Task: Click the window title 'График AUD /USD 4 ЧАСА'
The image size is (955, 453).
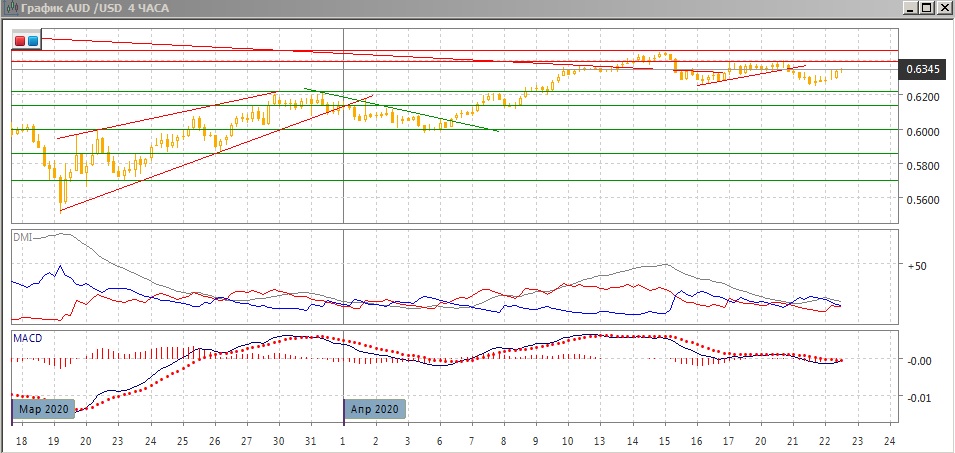Action: tap(95, 8)
